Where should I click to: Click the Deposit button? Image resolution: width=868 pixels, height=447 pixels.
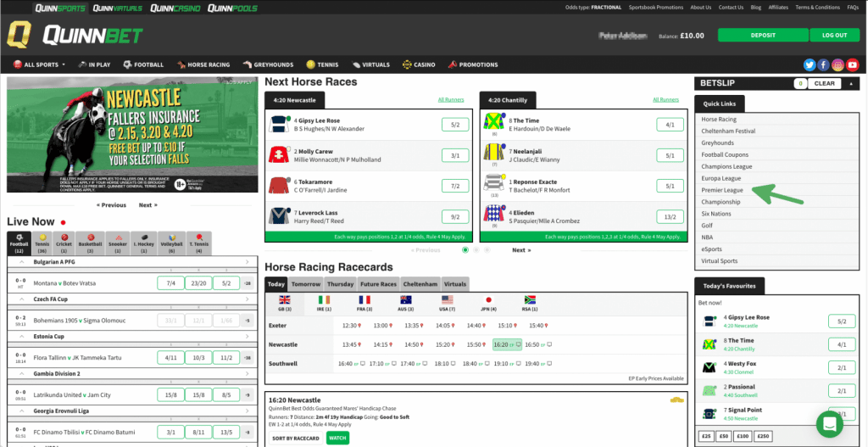click(x=762, y=35)
